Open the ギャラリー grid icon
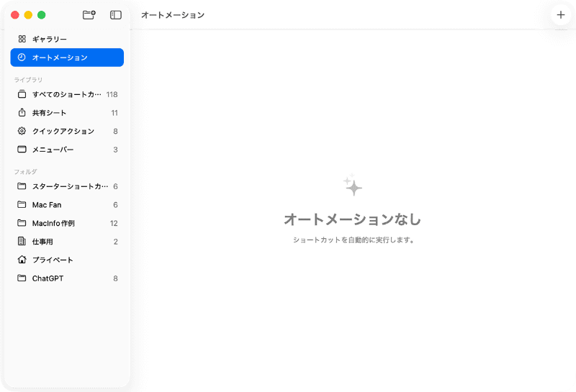This screenshot has width=576, height=392. tap(22, 39)
